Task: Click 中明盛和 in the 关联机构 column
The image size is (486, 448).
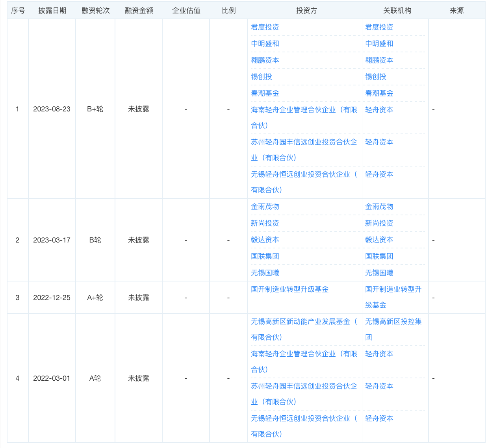Action: click(x=379, y=44)
